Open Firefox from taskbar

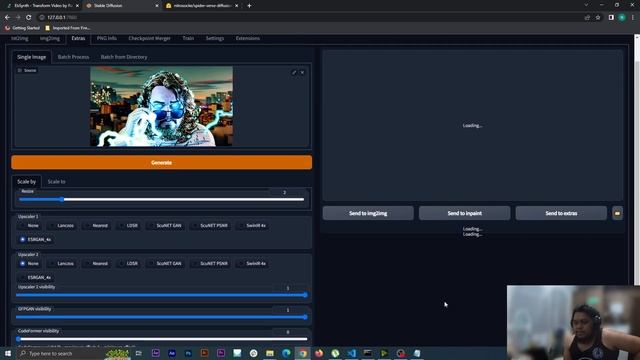tap(319, 353)
